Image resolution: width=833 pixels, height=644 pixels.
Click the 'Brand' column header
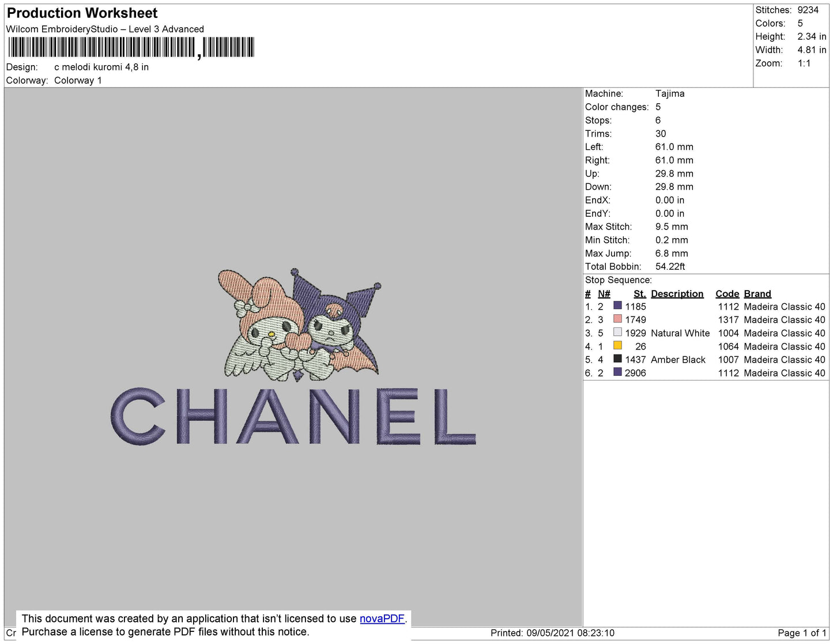click(757, 293)
